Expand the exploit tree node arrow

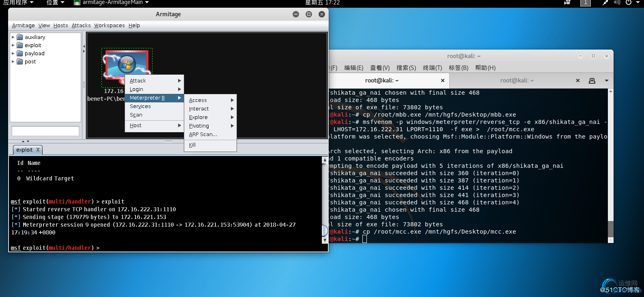coord(13,45)
